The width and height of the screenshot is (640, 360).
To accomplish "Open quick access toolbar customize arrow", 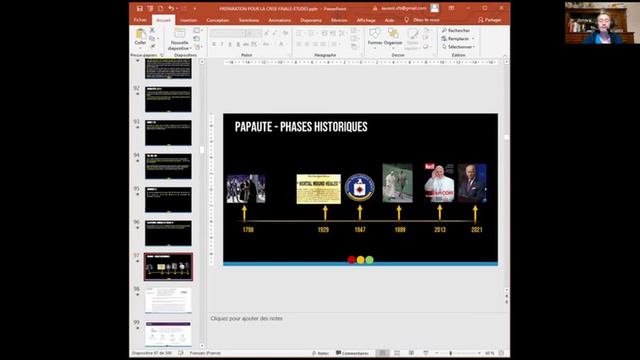I will (x=195, y=9).
